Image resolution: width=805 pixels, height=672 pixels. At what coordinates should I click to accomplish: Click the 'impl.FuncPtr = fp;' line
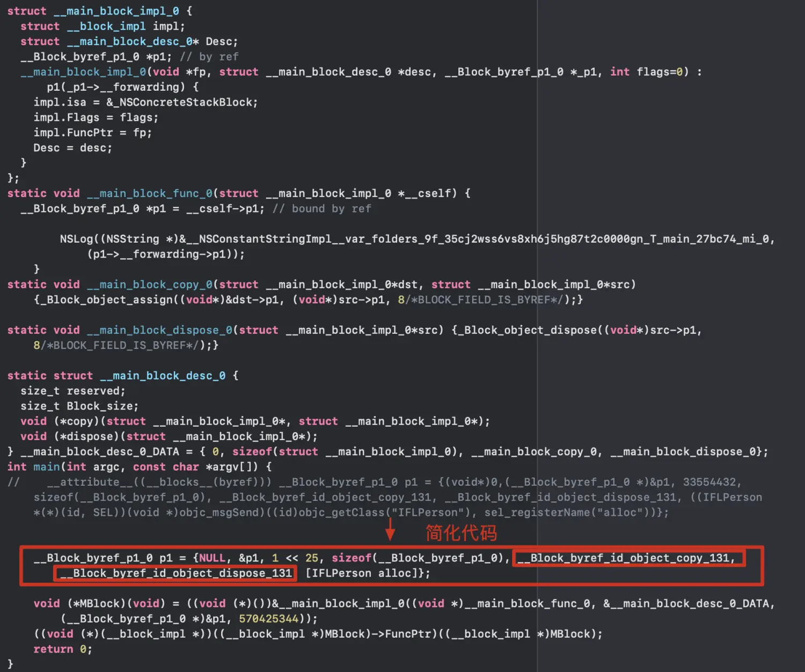92,133
